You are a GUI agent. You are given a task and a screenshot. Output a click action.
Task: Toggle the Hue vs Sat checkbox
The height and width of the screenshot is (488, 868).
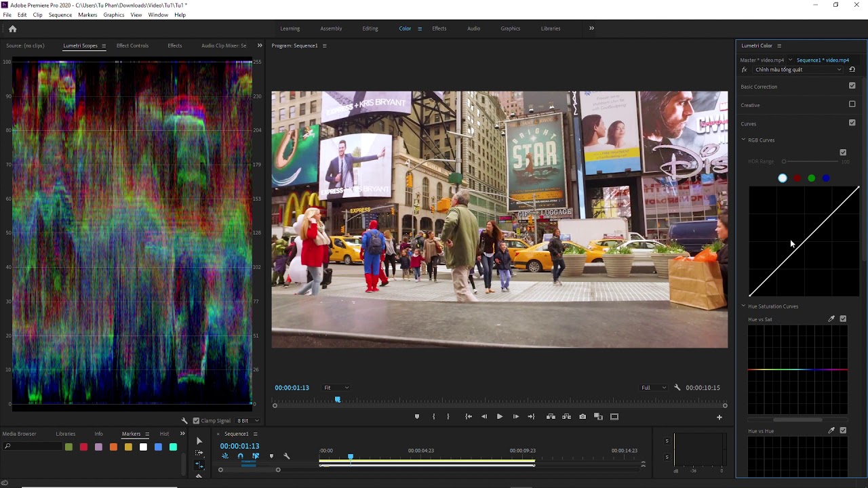pyautogui.click(x=843, y=319)
